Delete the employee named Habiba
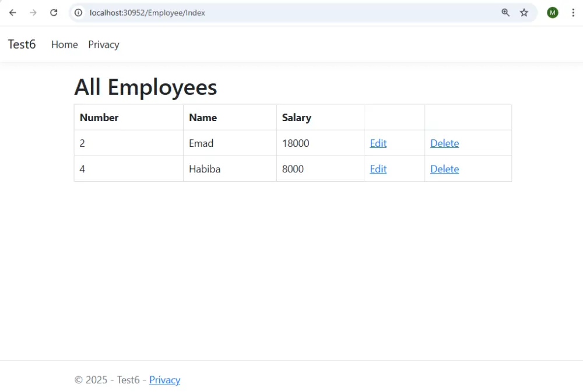Screen dimensions: 583x392 (445, 169)
